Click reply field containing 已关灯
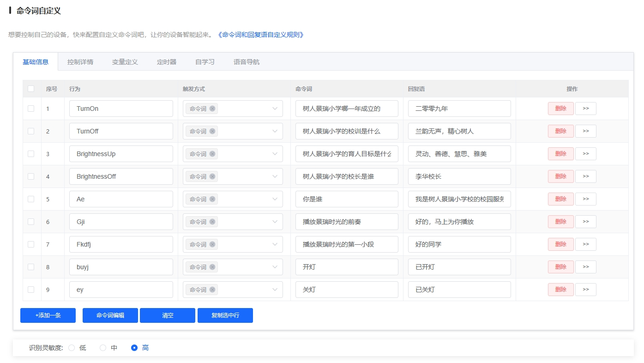Viewport: 644px width, 363px height. click(459, 290)
